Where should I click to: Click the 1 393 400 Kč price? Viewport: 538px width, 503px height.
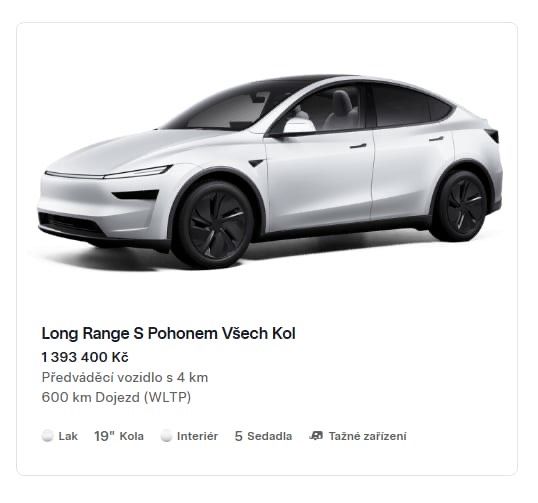(85, 357)
